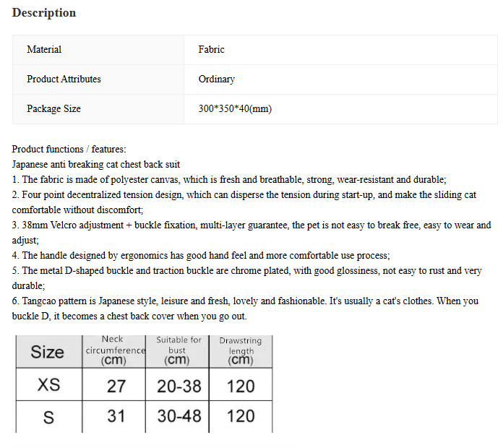
Task: Click the Product functions / features line
Action: click(69, 149)
